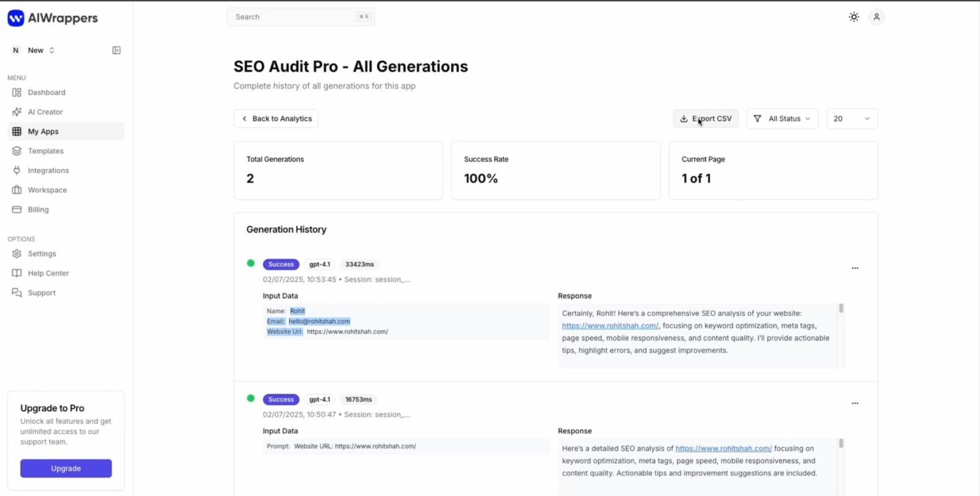Open the user profile avatar menu

point(877,17)
